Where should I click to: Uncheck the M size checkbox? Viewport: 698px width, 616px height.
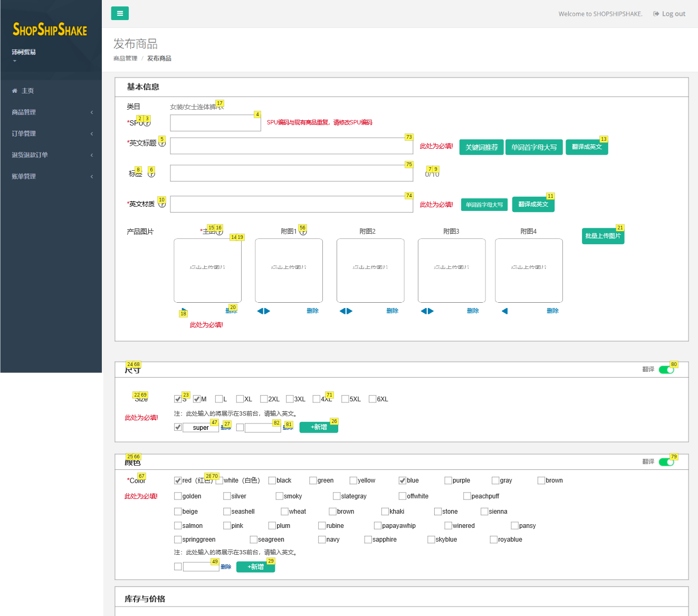point(197,399)
